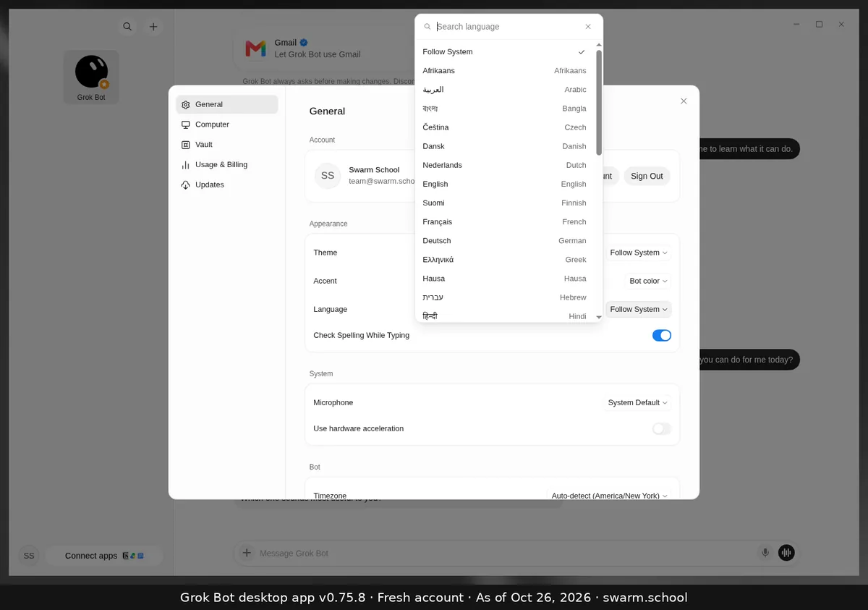Click the Vault icon in settings sidebar
The width and height of the screenshot is (868, 610).
coord(186,145)
